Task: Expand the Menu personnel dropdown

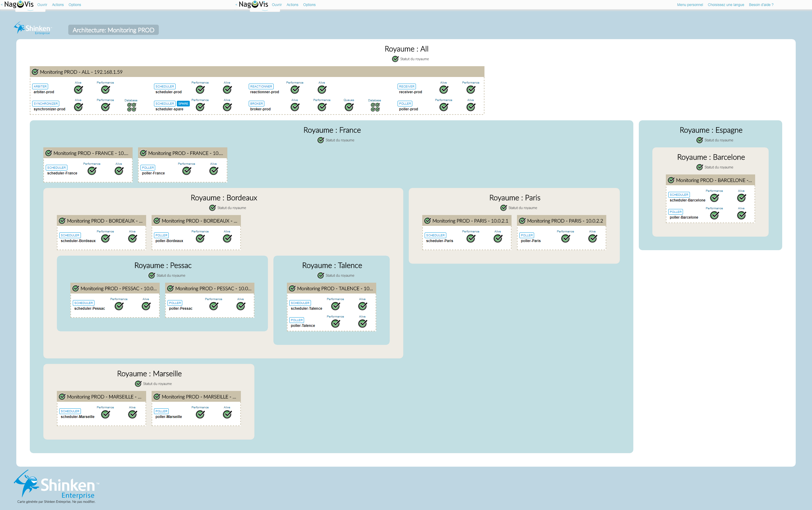Action: (x=690, y=5)
